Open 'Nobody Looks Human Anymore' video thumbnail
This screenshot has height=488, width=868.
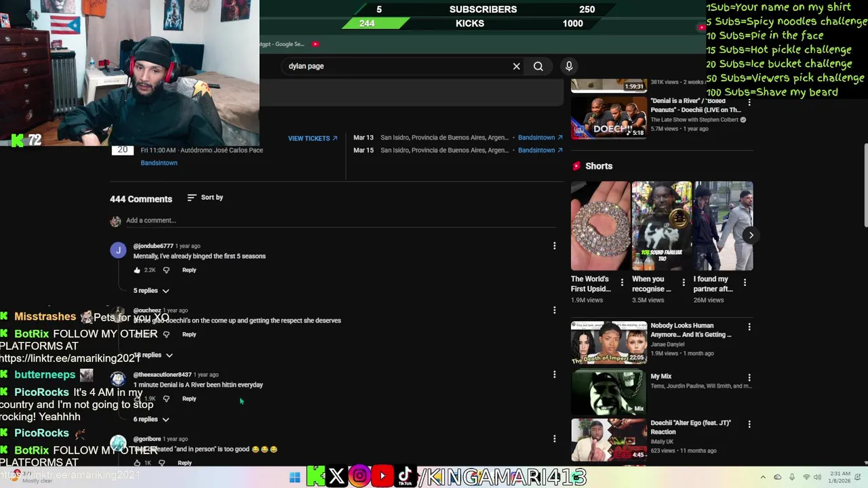point(608,342)
